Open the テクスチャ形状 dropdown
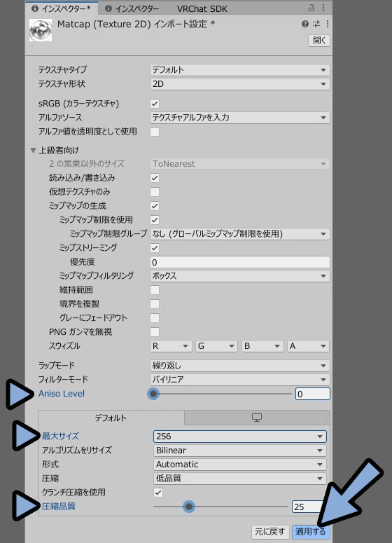Screen dimensions: 392x543 coord(240,84)
